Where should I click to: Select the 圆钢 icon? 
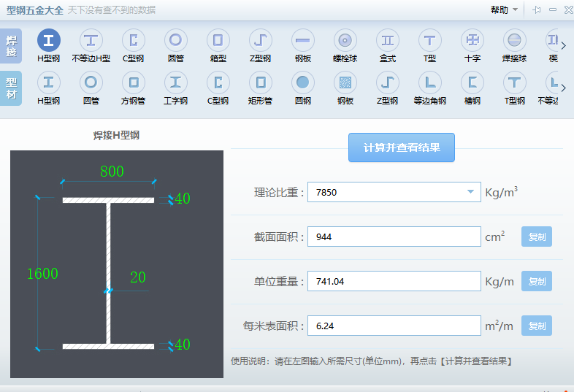point(303,82)
